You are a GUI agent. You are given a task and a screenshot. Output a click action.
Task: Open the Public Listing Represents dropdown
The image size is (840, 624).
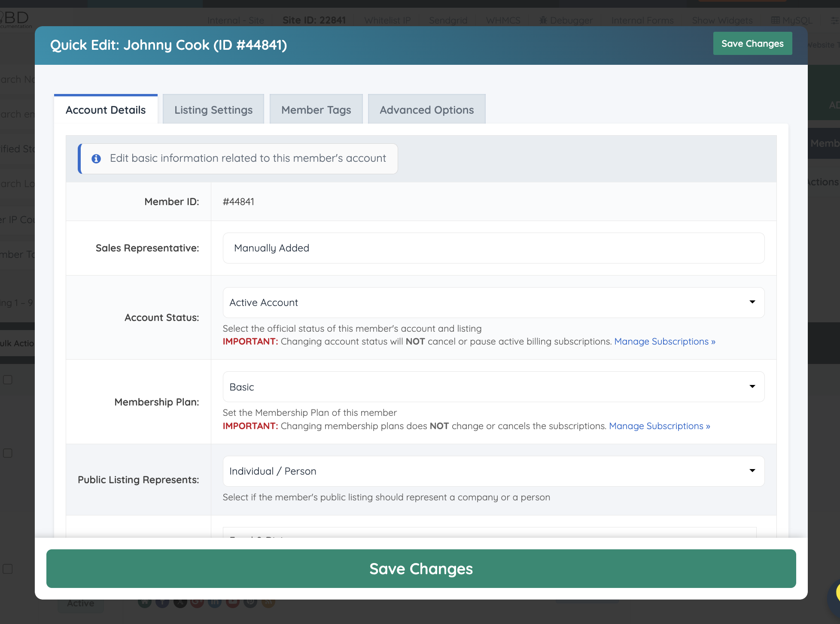(493, 471)
